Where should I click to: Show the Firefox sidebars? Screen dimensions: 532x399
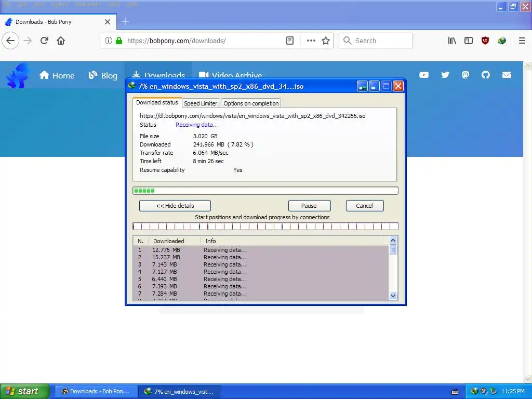click(469, 41)
